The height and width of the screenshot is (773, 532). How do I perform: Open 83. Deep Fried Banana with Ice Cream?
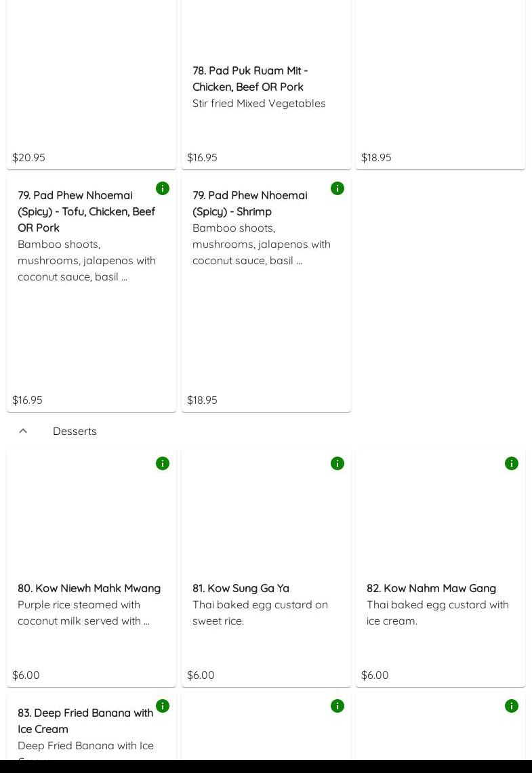click(x=85, y=721)
